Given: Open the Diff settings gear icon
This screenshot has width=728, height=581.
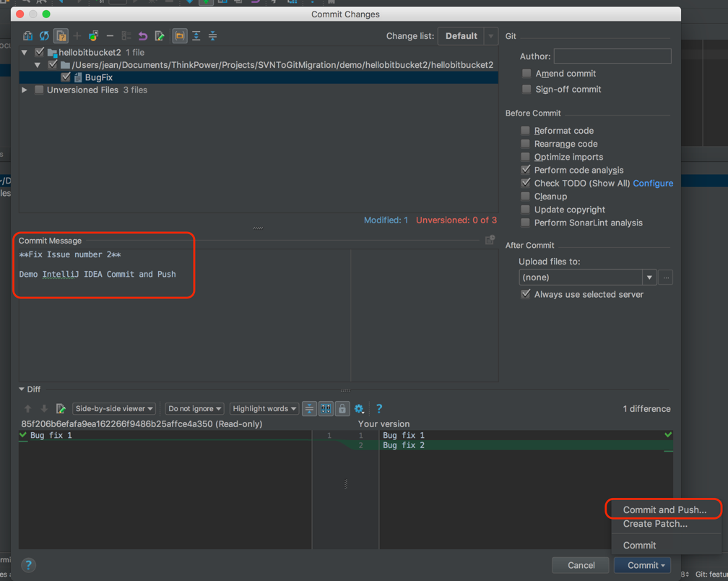Looking at the screenshot, I should [x=359, y=409].
